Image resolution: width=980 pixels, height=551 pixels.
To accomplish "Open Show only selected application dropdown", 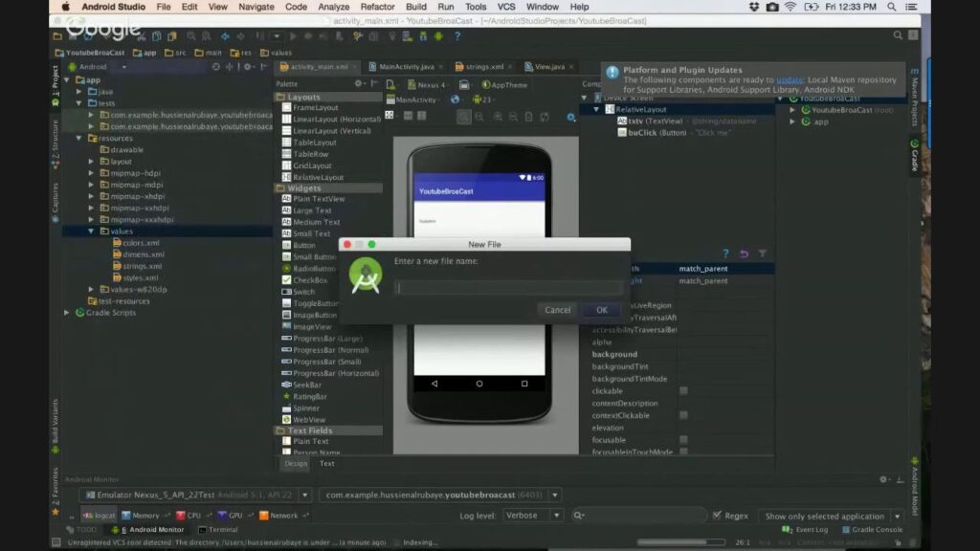I will (831, 516).
